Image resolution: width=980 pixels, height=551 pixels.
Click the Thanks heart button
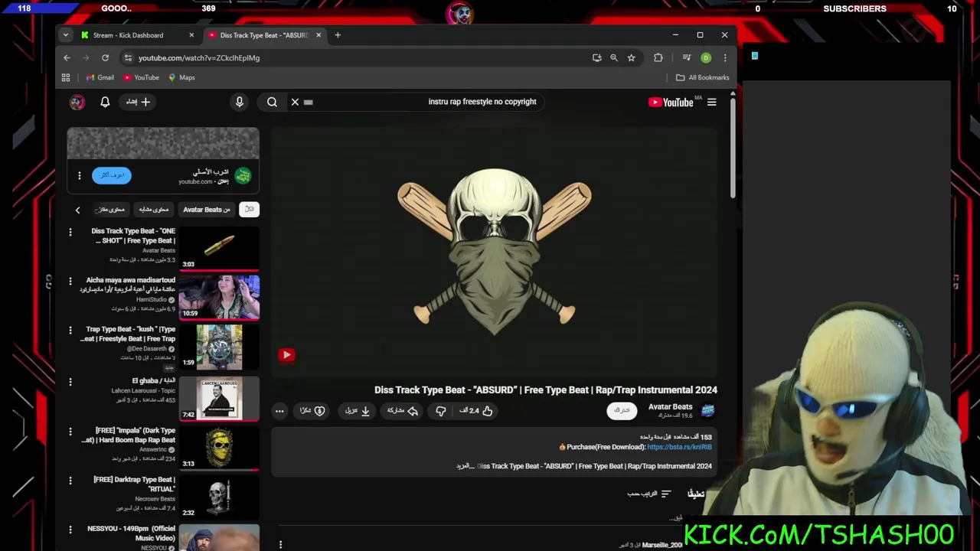pyautogui.click(x=313, y=411)
